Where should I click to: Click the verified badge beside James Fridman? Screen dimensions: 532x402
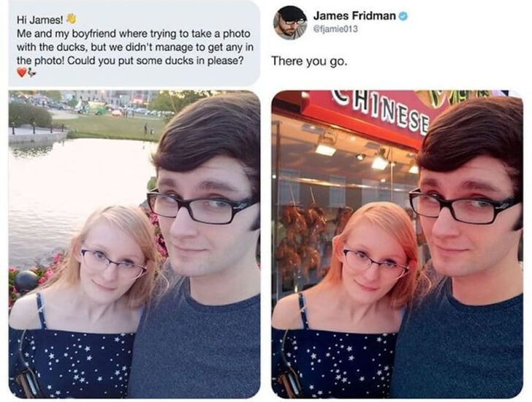click(403, 16)
